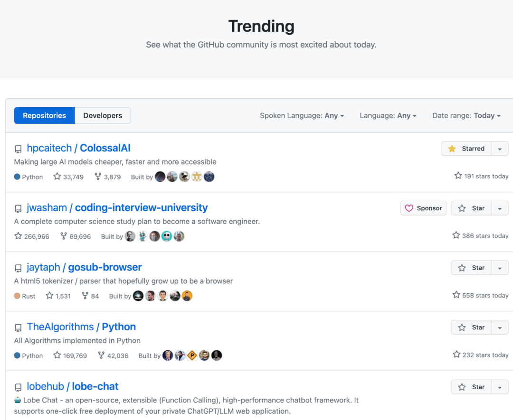Open the Spoken Language filter dropdown
The image size is (513, 420).
302,116
